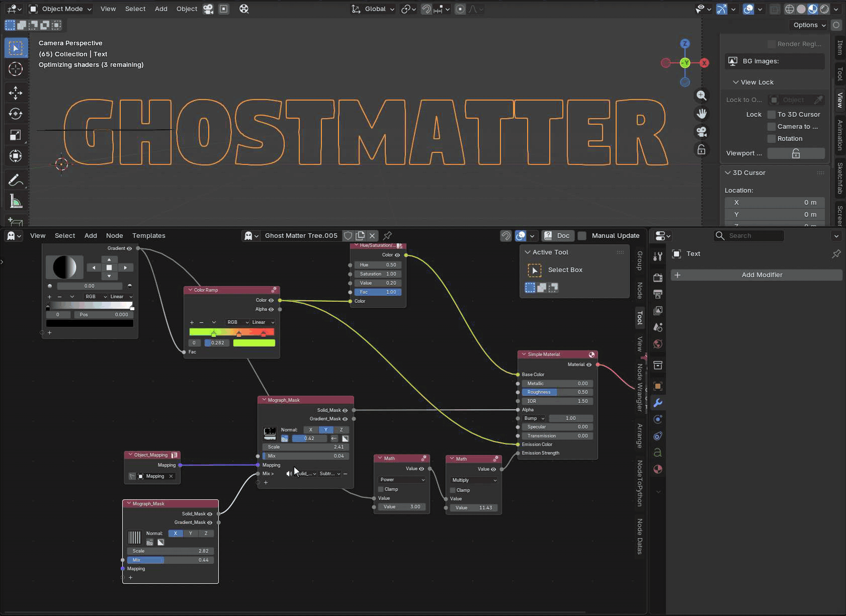Viewport: 846px width, 616px height.
Task: Select the Cursor tool in viewport toolbar
Action: click(16, 69)
